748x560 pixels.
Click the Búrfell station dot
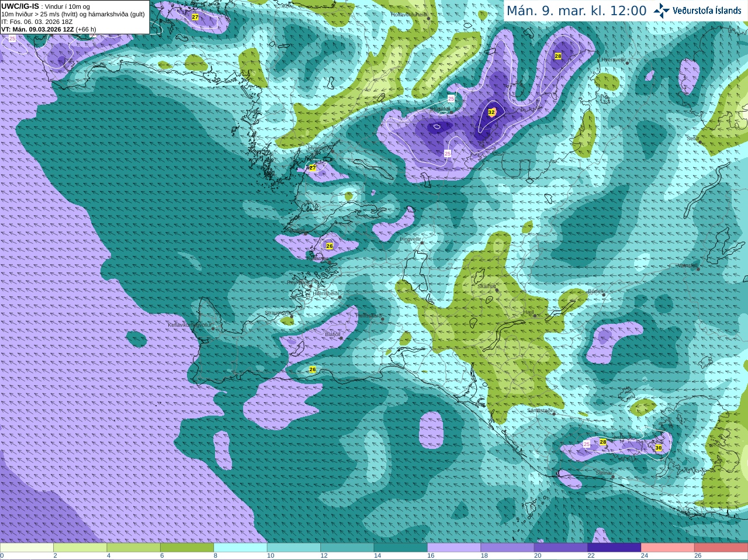click(604, 295)
